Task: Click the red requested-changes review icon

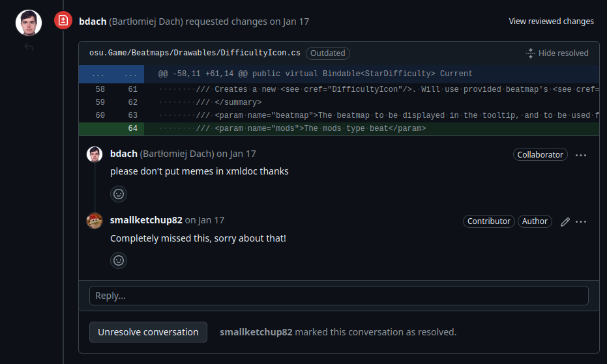Action: click(63, 21)
